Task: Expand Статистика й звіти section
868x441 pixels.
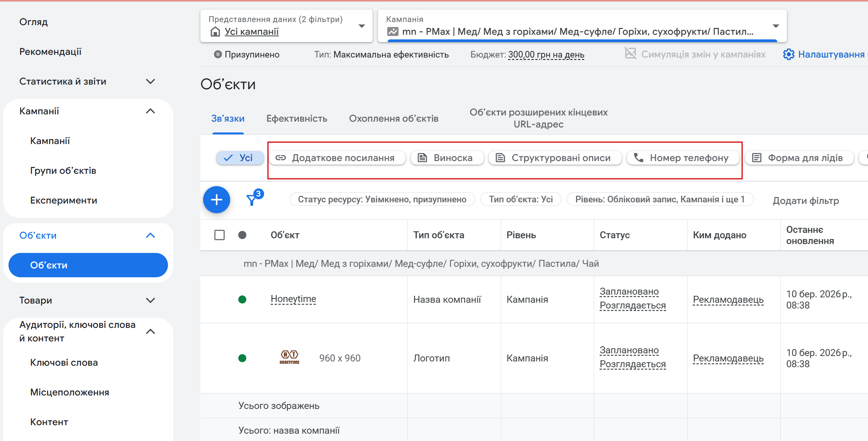Action: pyautogui.click(x=150, y=81)
